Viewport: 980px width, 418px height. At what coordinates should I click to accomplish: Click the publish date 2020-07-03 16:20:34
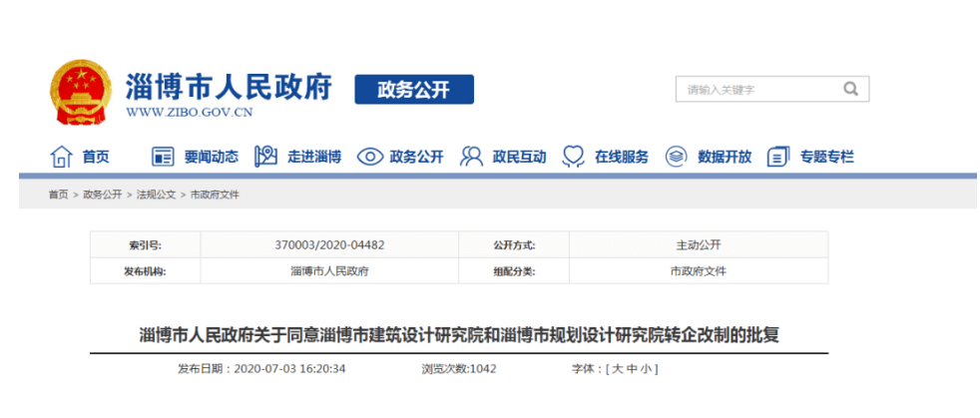tap(289, 369)
